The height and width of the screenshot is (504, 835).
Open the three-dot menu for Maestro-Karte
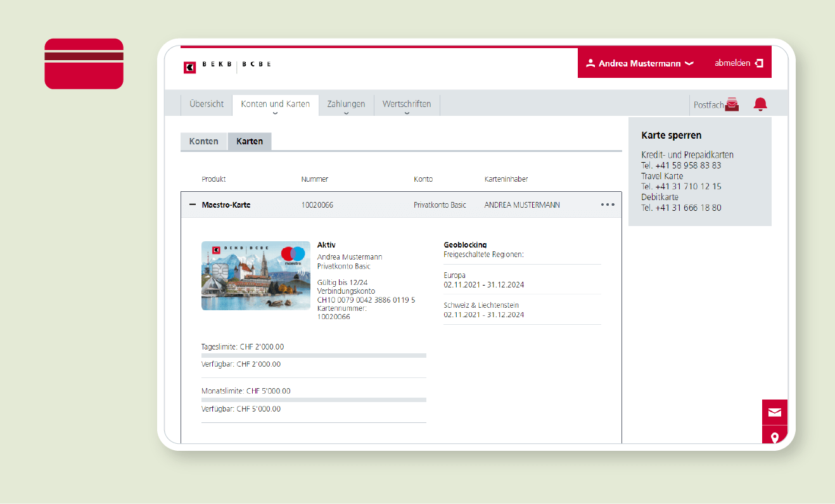click(608, 205)
